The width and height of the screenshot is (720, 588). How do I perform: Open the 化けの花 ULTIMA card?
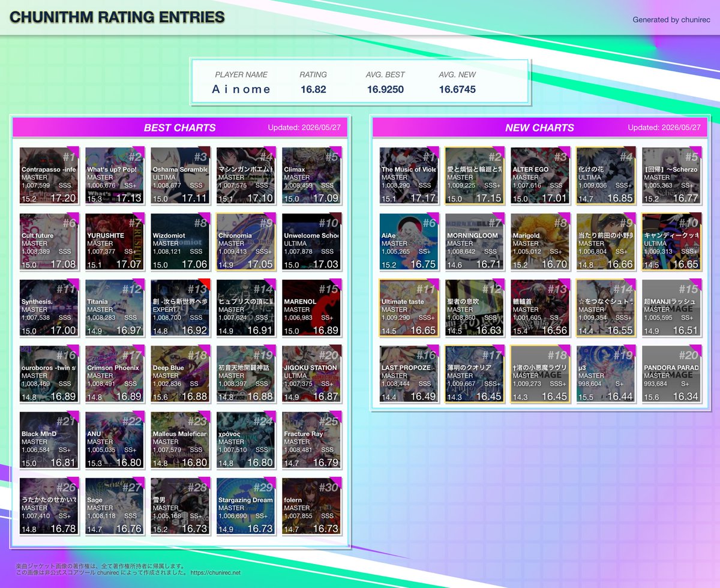606,176
